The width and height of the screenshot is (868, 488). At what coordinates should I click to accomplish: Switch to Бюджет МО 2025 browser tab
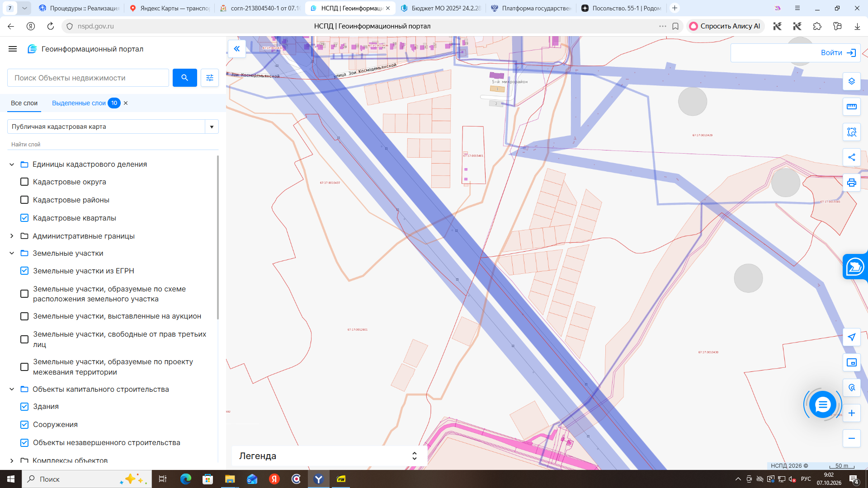[x=441, y=8]
